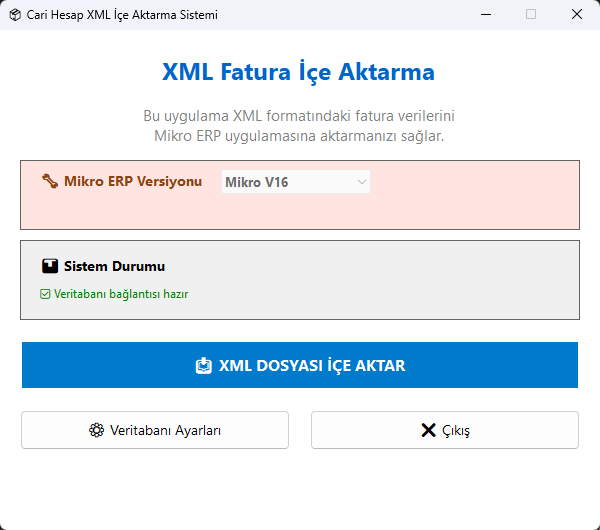The height and width of the screenshot is (530, 600).
Task: Click the "XML Fatura İçe Aktarma" heading
Action: [x=298, y=73]
